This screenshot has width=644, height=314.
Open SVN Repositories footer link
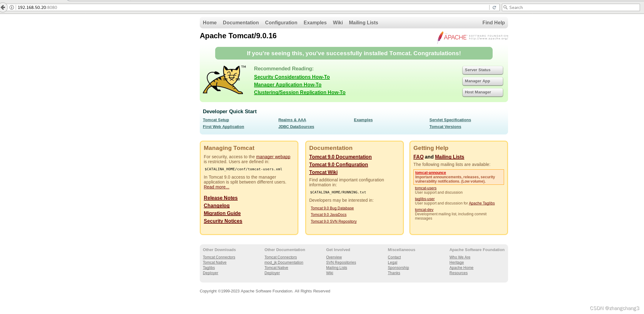click(x=341, y=262)
